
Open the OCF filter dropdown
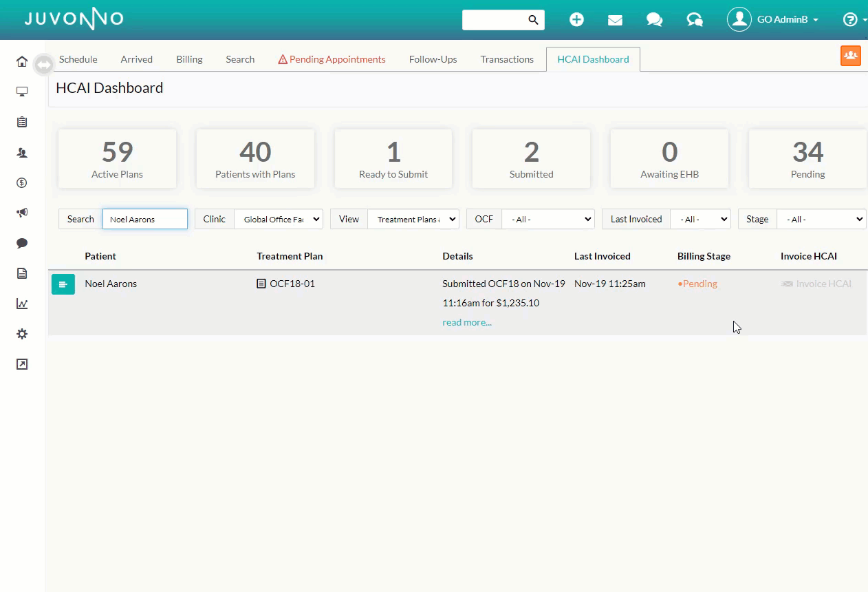[548, 219]
